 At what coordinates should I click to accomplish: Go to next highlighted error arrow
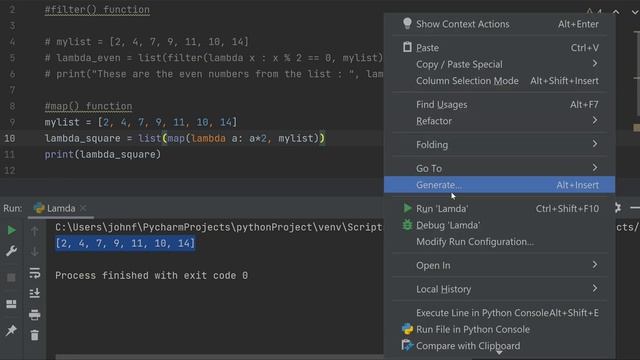tap(635, 12)
